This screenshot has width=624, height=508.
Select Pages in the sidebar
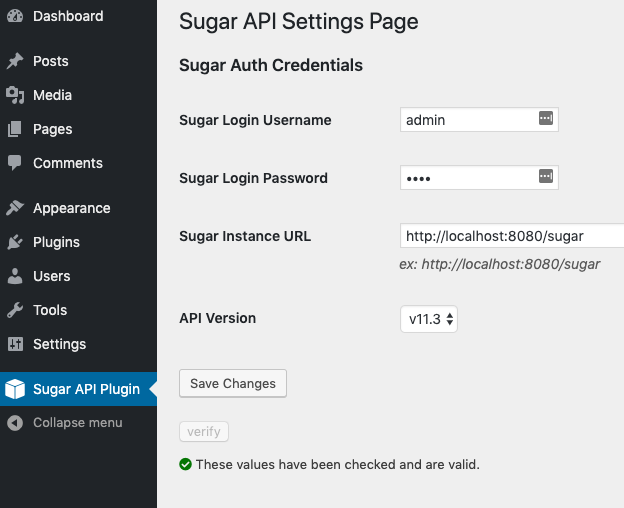78,129
